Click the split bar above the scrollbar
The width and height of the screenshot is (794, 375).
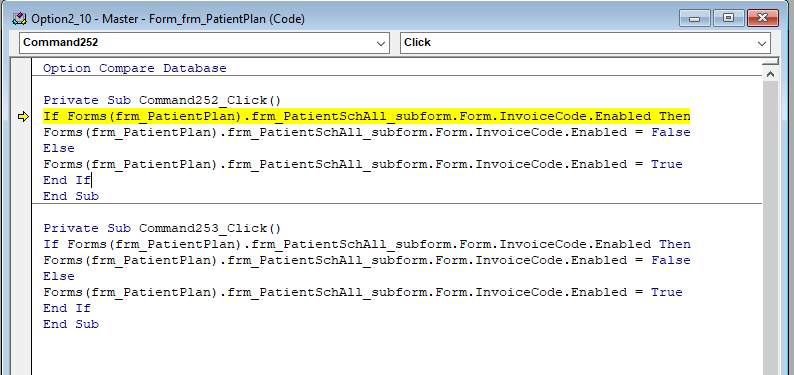(x=770, y=61)
